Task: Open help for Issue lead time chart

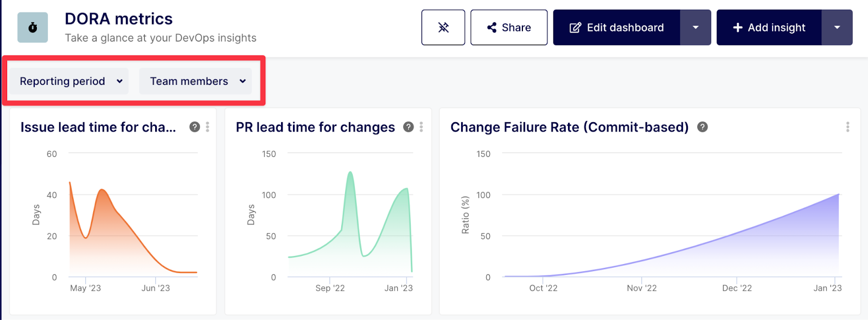Action: click(x=194, y=127)
